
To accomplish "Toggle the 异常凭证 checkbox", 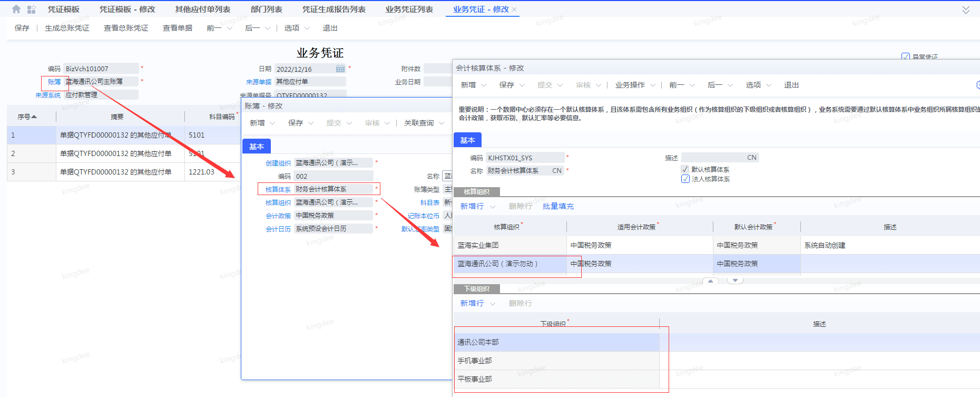I will click(x=905, y=56).
